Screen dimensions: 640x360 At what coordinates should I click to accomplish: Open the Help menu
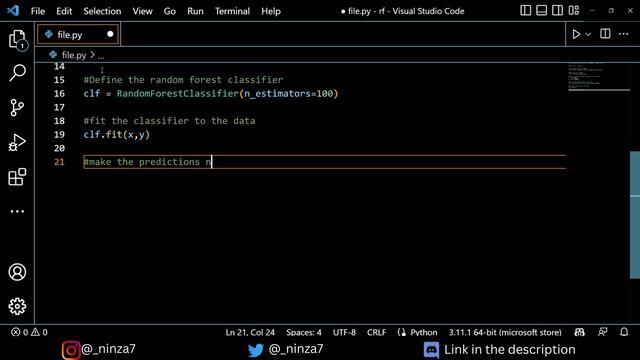coord(271,11)
